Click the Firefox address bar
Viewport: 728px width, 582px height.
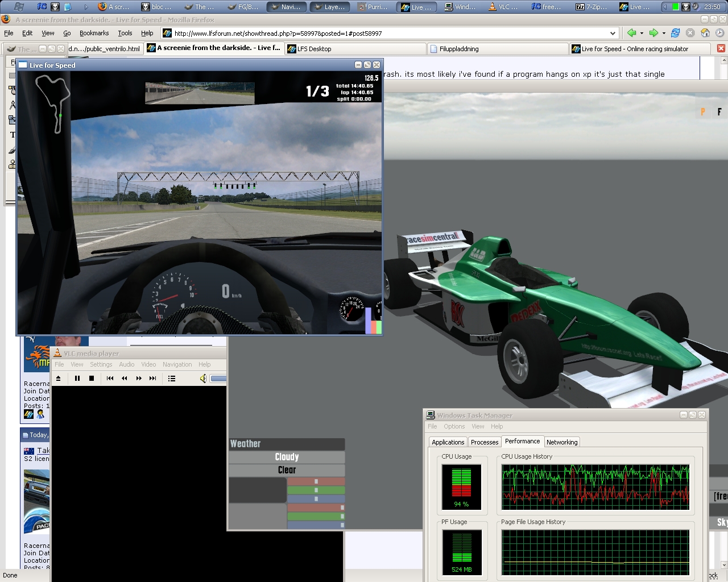point(390,34)
